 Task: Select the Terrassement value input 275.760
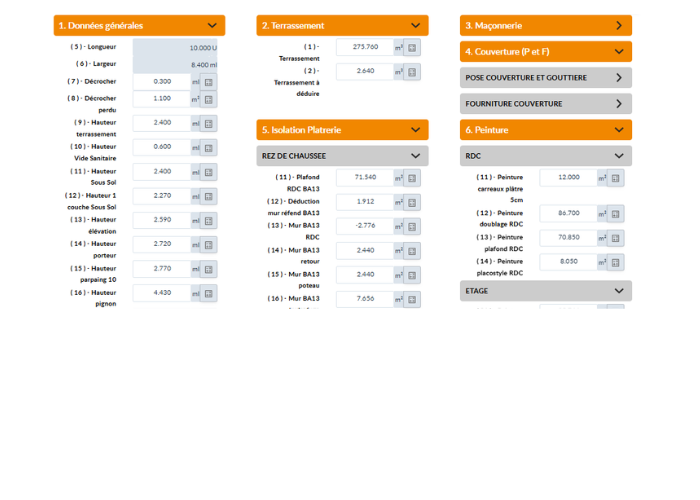[x=364, y=47]
